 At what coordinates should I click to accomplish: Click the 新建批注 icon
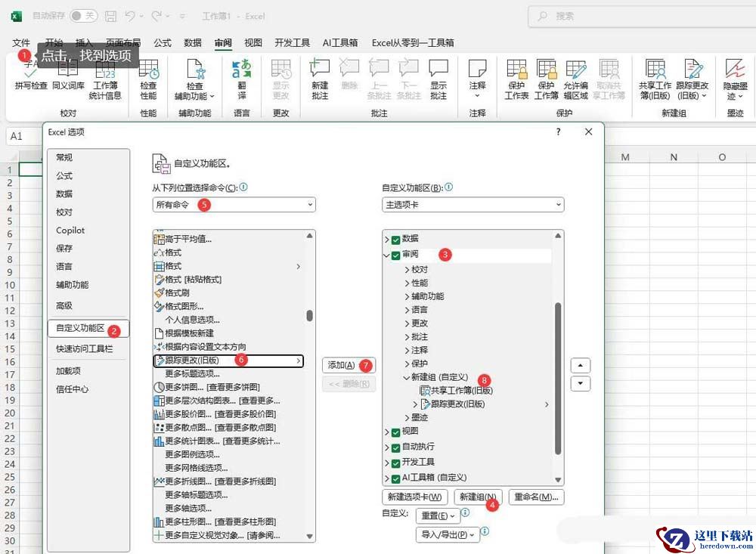pyautogui.click(x=320, y=79)
